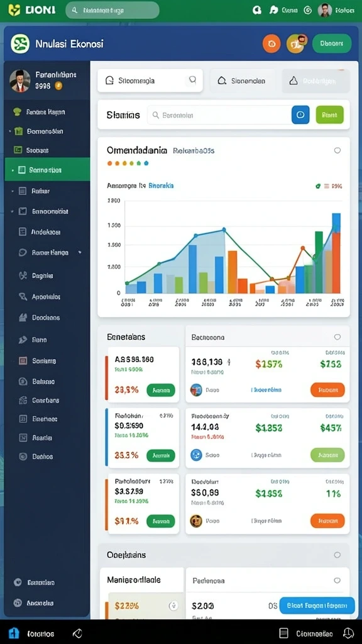Click the bubble icon inside Stioomengia tab
This screenshot has height=644, width=362.
[192, 80]
